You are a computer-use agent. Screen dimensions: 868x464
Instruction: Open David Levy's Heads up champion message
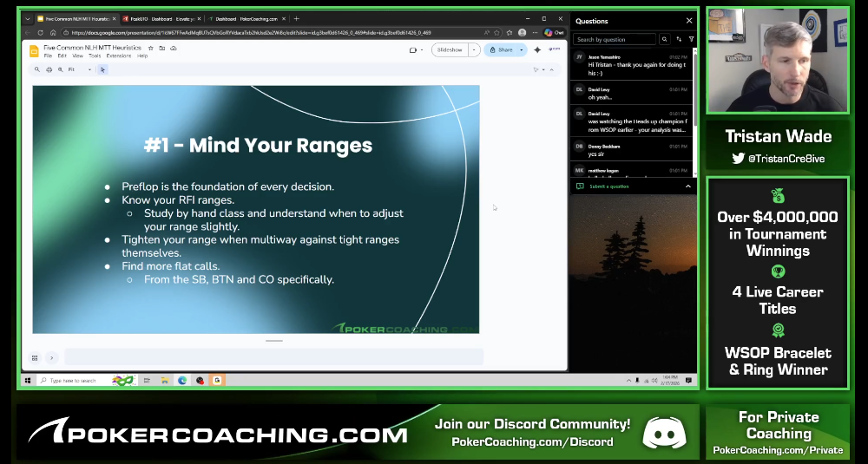(x=631, y=121)
